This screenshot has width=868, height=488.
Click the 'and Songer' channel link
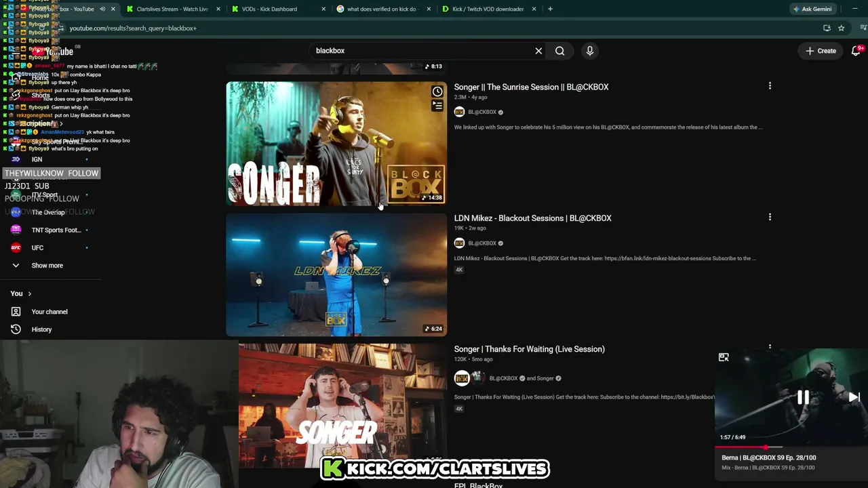tap(540, 378)
